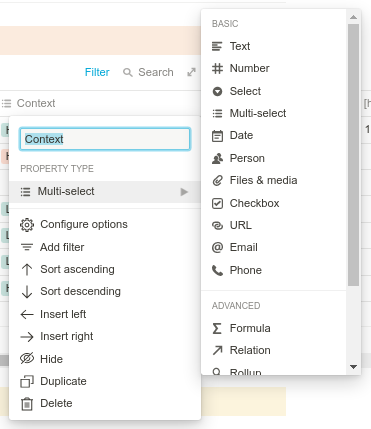371x429 pixels.
Task: Pick the Select property type
Action: 273,91
